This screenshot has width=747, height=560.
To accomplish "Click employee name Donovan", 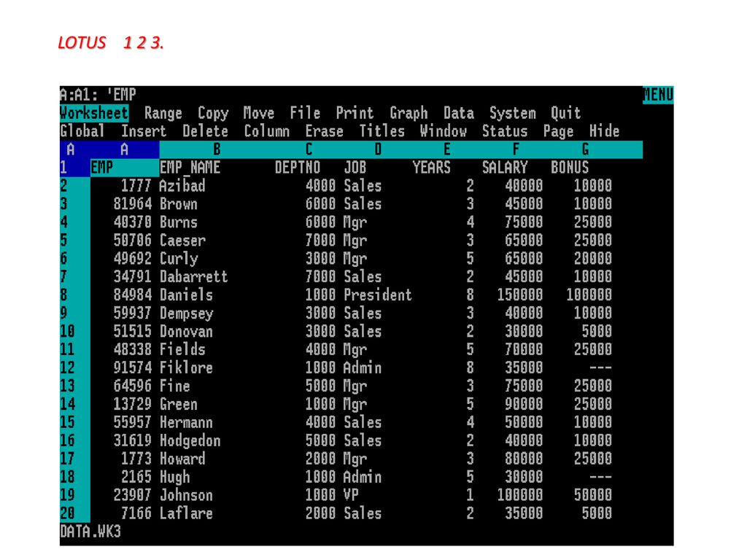I will (x=186, y=332).
